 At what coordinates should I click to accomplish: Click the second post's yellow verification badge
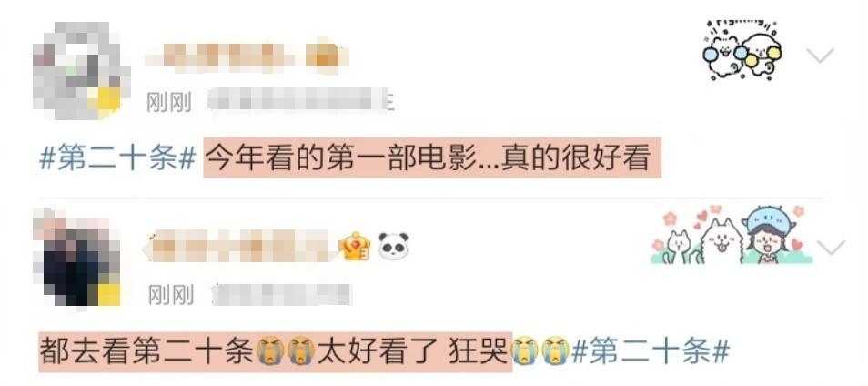point(106,293)
